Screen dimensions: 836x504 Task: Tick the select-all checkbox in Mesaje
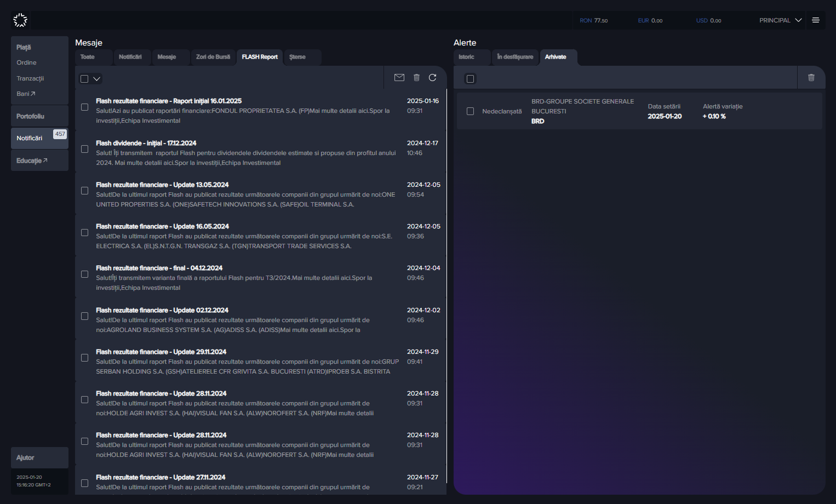coord(84,79)
